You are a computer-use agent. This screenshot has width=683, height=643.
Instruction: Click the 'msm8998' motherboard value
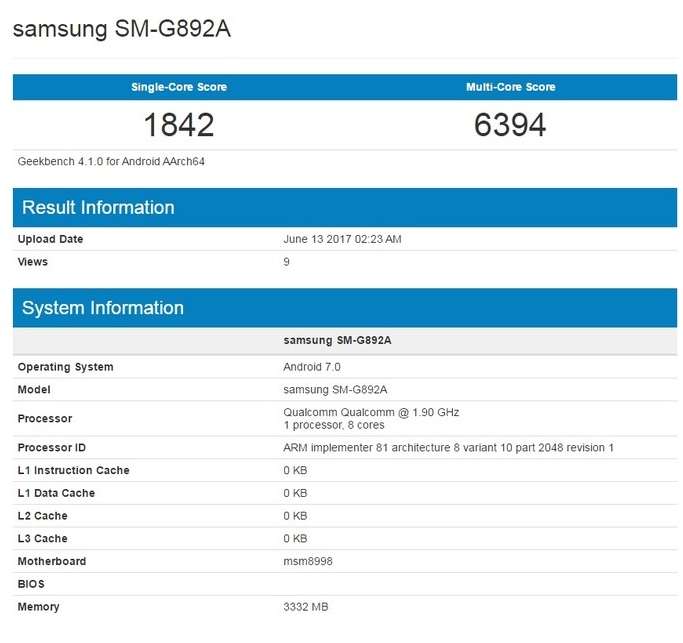(x=308, y=561)
